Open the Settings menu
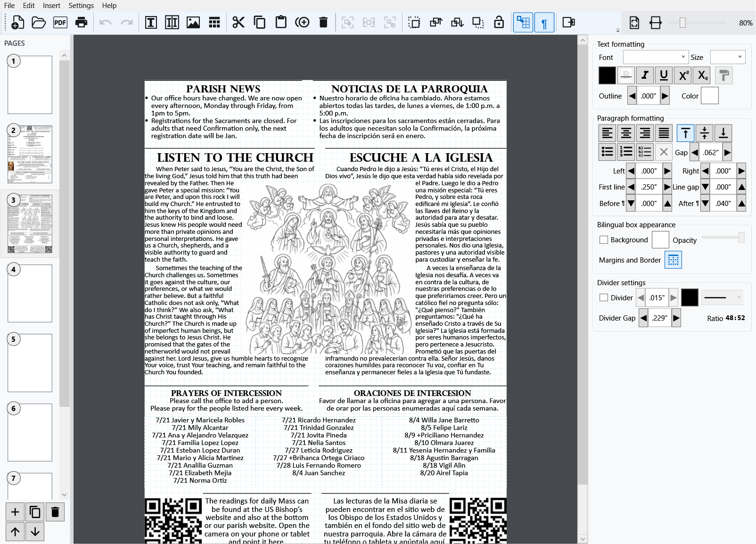Screen dimensions: 756x544 point(81,6)
